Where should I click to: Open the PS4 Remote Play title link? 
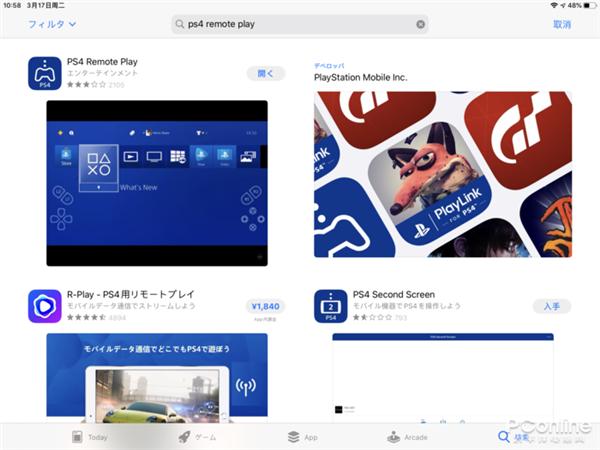coord(102,62)
